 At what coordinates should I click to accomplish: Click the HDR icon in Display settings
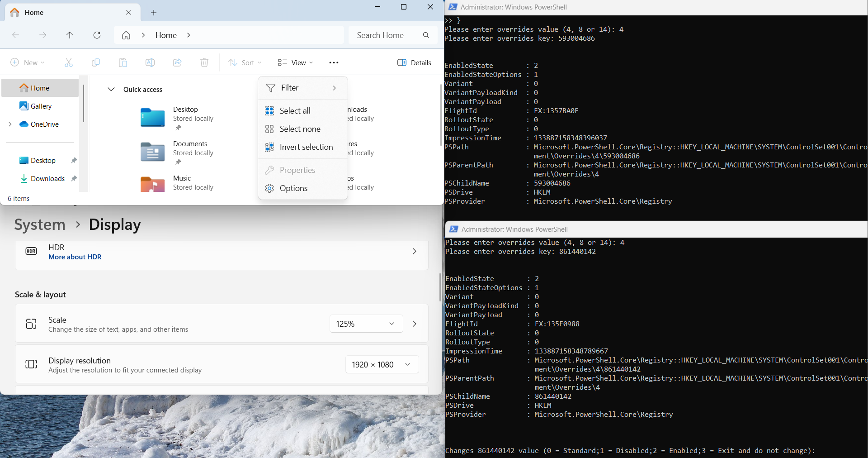click(31, 252)
